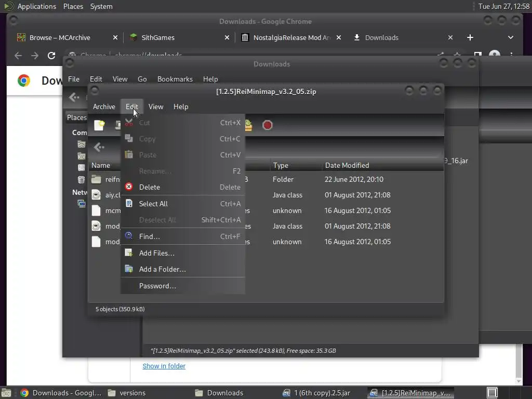Switch to Browse – MCArchive Chrome tab

[60, 37]
